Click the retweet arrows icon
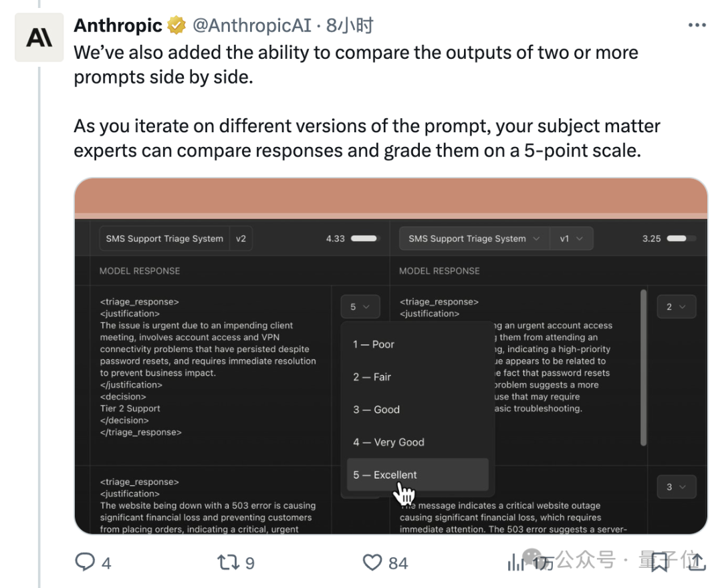The height and width of the screenshot is (588, 722). pos(229,562)
